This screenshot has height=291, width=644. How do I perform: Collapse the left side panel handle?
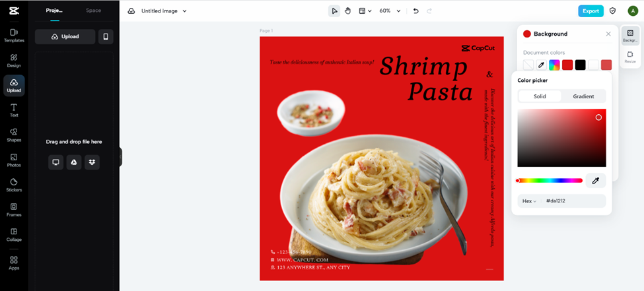(x=121, y=157)
